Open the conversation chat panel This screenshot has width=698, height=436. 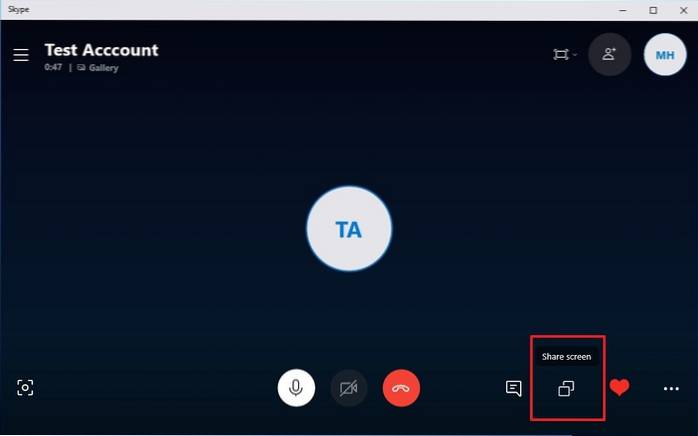[x=514, y=388]
